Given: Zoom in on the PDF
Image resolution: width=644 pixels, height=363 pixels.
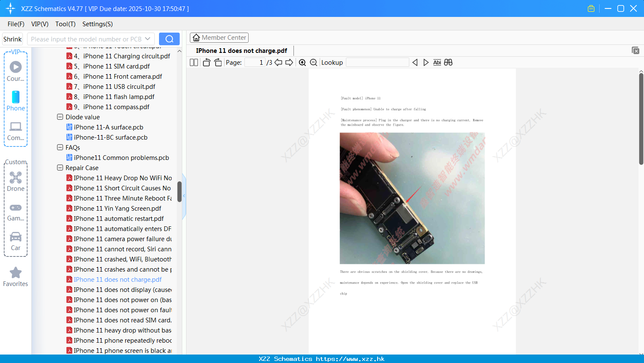Looking at the screenshot, I should tap(302, 62).
